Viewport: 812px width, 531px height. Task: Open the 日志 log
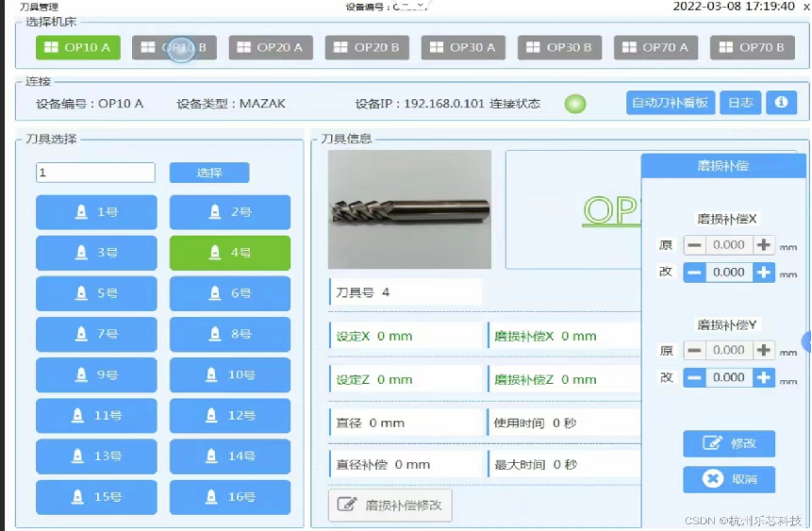click(740, 103)
